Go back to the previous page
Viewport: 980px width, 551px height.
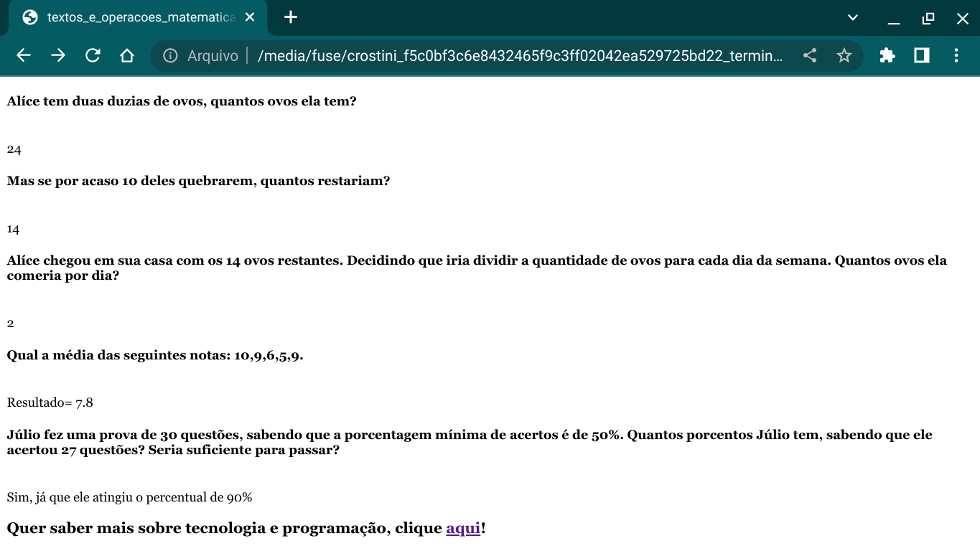(24, 55)
